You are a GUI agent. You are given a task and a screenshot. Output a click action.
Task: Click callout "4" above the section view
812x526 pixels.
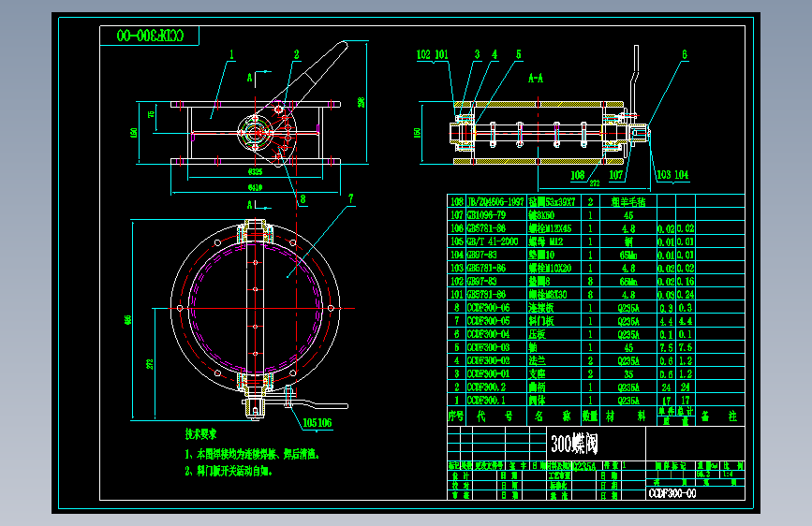(494, 54)
